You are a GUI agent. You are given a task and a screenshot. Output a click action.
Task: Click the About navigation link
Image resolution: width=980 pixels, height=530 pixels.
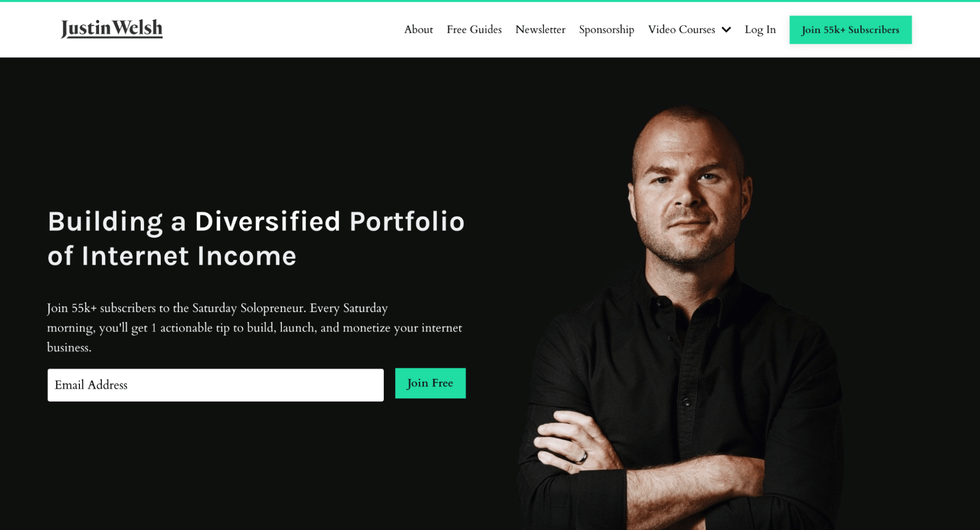pyautogui.click(x=418, y=29)
